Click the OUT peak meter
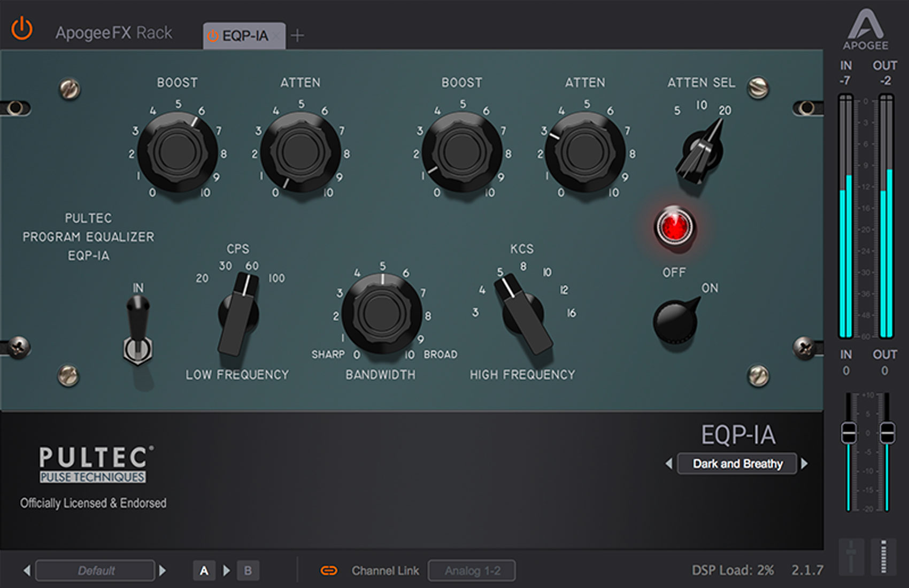The height and width of the screenshot is (588, 909). coord(886,216)
